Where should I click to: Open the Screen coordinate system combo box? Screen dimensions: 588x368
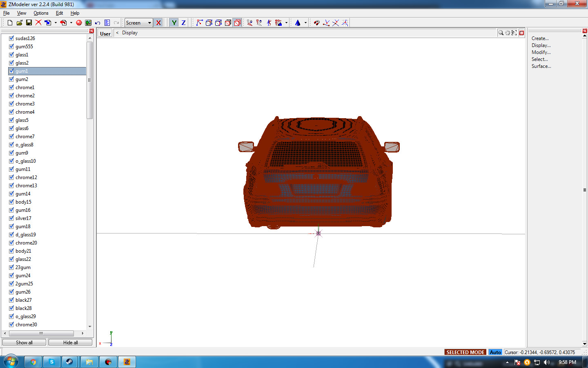(138, 23)
